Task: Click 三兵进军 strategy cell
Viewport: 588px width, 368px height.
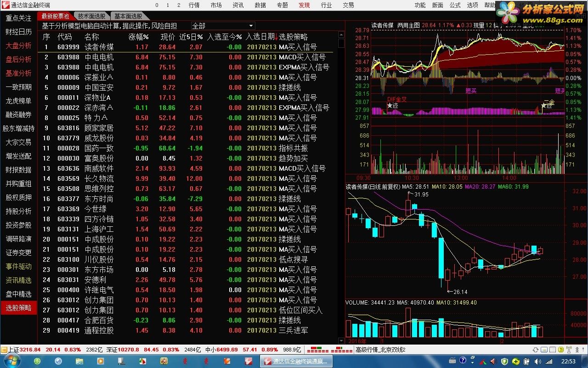Action: (293, 330)
